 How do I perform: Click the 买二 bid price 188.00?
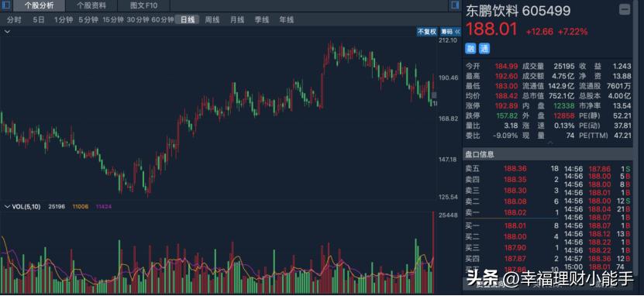coord(515,236)
